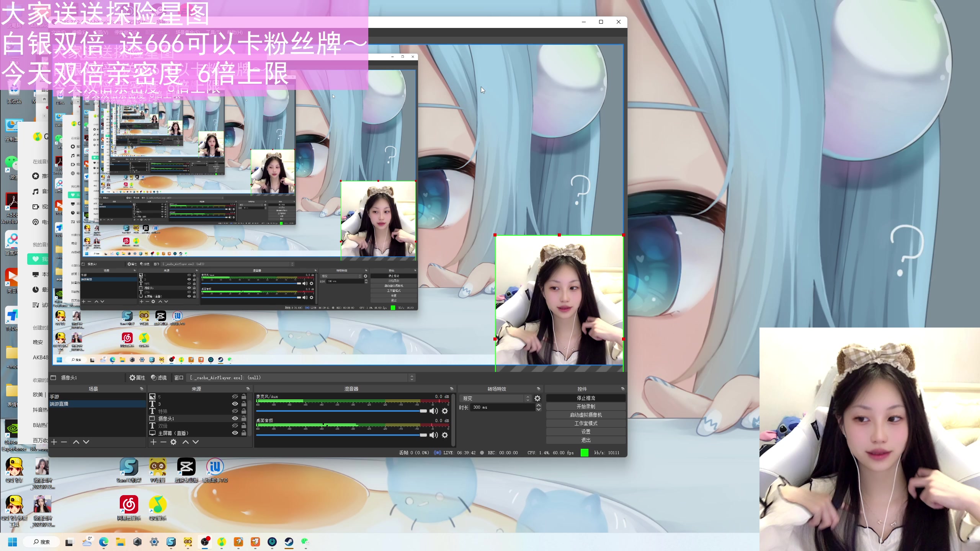
Task: Toggle visibility of 主屏幕（直播） source
Action: coord(235,433)
